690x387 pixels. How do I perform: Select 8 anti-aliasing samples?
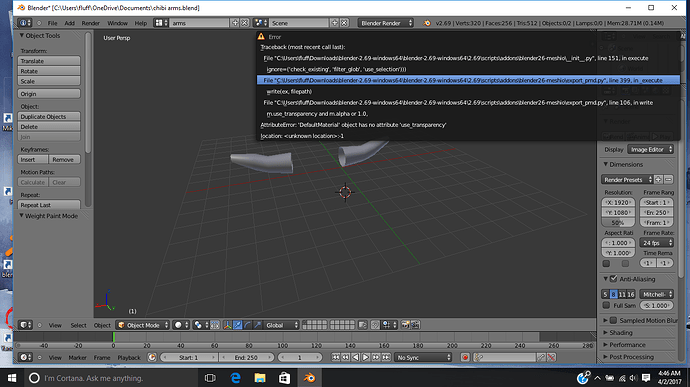tap(613, 294)
